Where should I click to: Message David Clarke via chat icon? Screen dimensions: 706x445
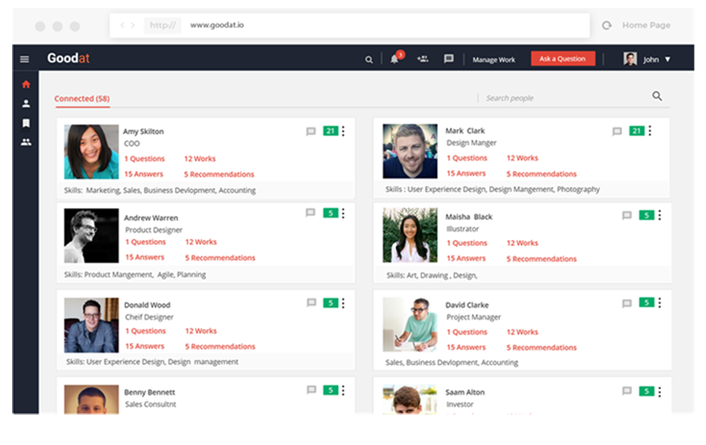pyautogui.click(x=626, y=304)
